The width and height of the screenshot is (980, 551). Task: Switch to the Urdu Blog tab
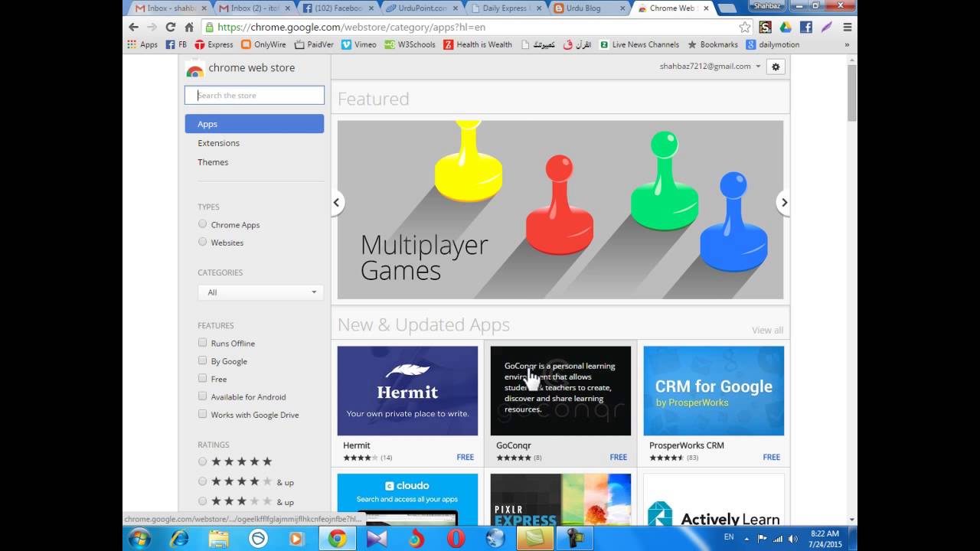[x=588, y=8]
